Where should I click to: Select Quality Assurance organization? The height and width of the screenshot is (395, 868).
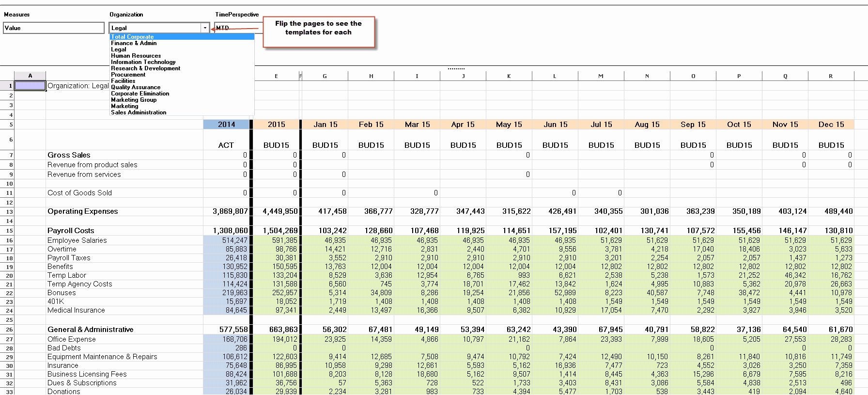136,87
